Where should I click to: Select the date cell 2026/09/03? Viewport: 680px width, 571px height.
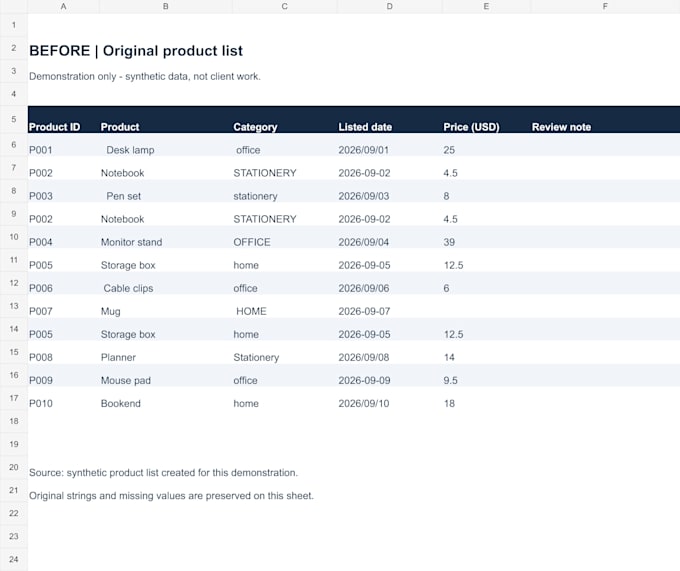point(389,191)
